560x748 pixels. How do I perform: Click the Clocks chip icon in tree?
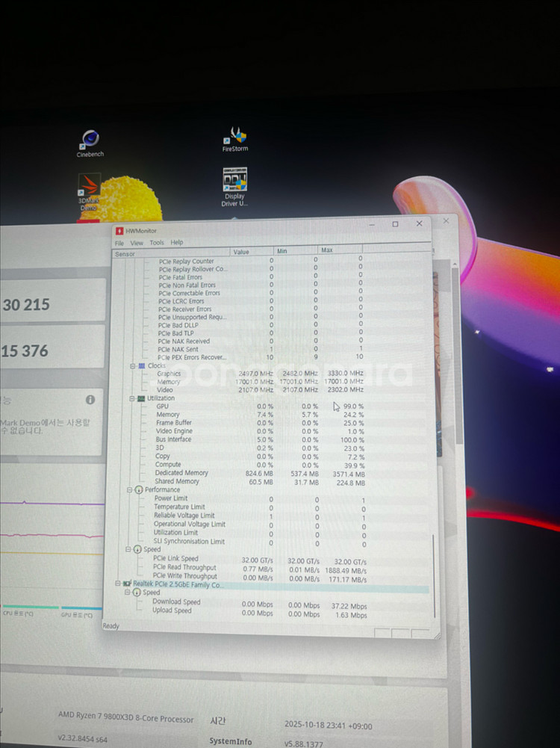[141, 366]
